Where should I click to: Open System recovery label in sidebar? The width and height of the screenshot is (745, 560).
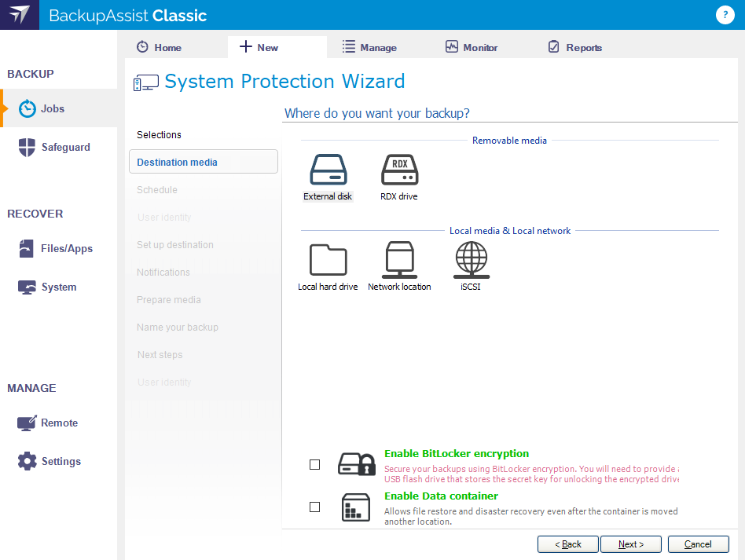click(x=59, y=287)
